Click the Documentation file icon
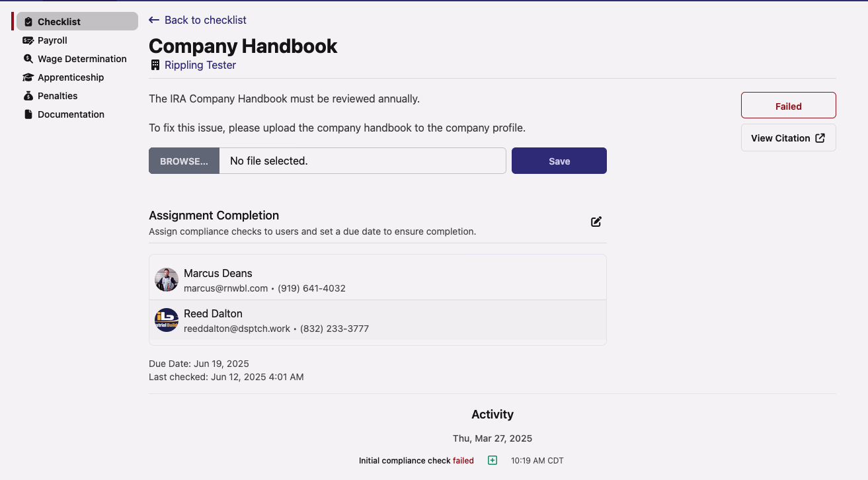Image resolution: width=868 pixels, height=480 pixels. [28, 114]
